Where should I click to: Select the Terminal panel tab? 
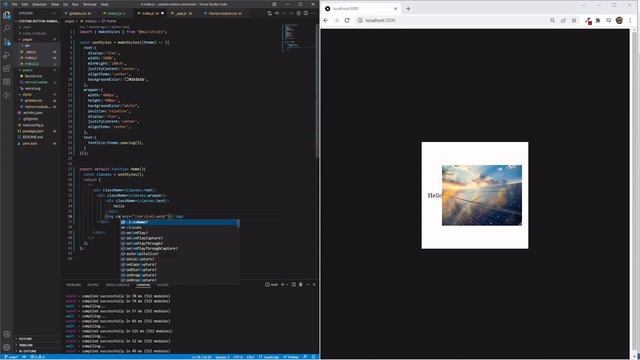143,285
